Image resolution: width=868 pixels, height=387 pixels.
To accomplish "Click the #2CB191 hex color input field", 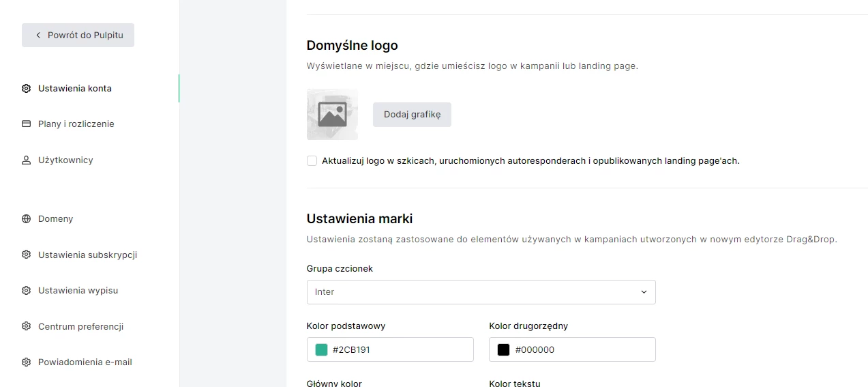I will [x=390, y=349].
